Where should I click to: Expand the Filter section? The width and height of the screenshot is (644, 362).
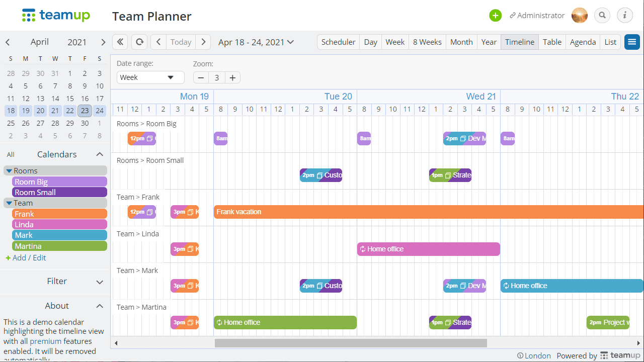[x=100, y=282]
